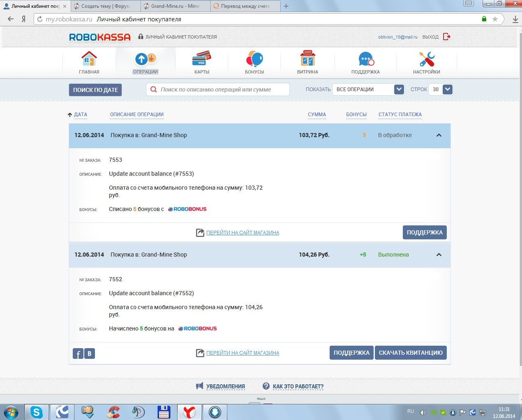Sort by Сумма column header
522x420 pixels.
317,115
